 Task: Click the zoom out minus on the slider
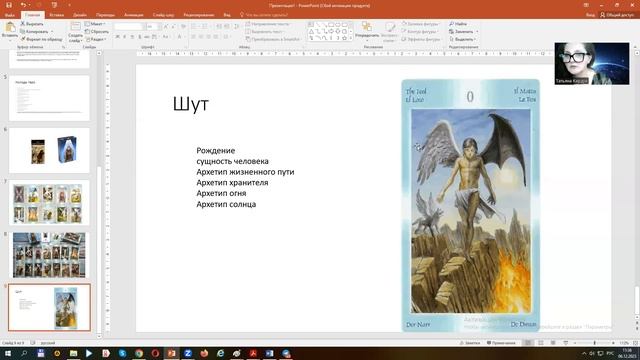point(575,343)
